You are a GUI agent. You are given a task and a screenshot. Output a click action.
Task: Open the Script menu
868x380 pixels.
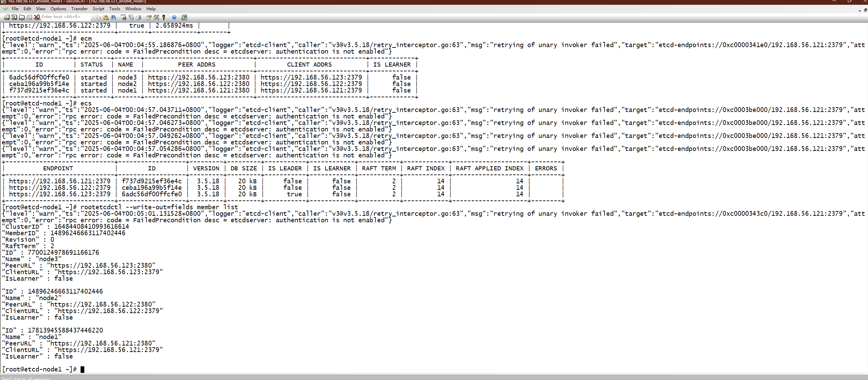[98, 9]
